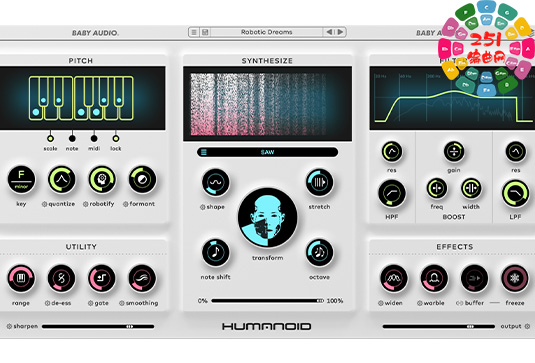Click the synthesize spectrogram display
535x363 pixels.
[x=268, y=104]
